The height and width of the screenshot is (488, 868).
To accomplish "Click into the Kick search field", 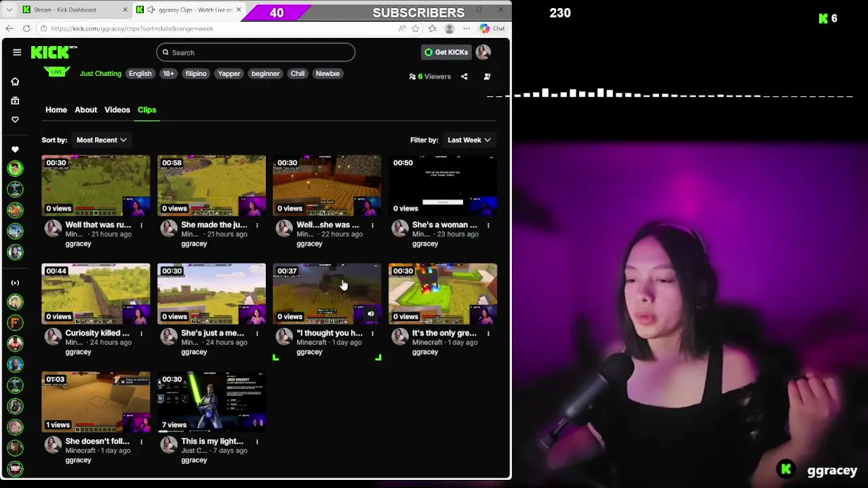I will tap(256, 52).
